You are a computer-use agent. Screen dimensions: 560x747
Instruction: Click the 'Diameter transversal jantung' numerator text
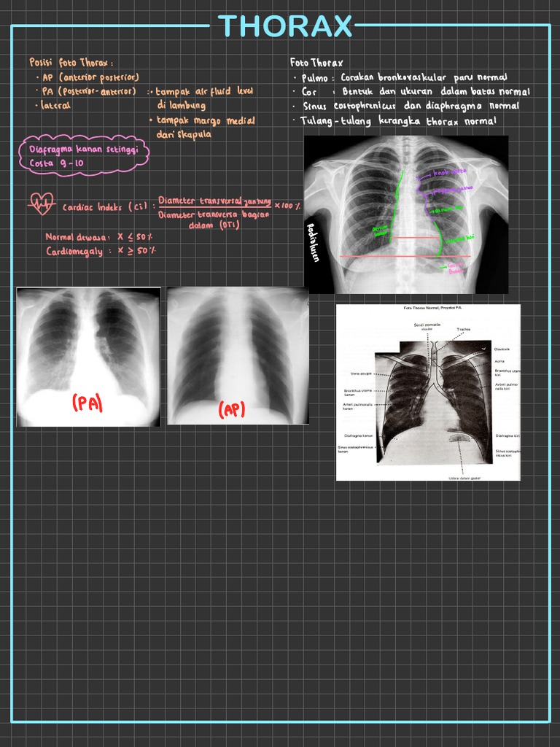point(214,201)
